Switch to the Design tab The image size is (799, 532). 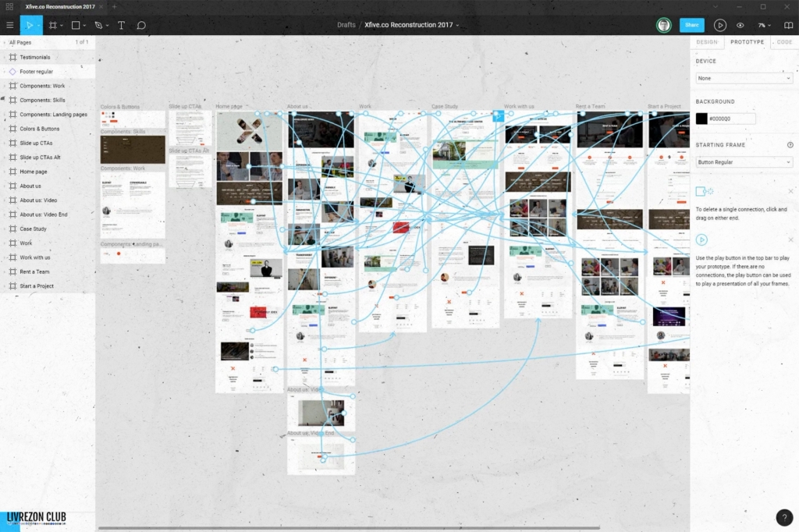pos(707,42)
